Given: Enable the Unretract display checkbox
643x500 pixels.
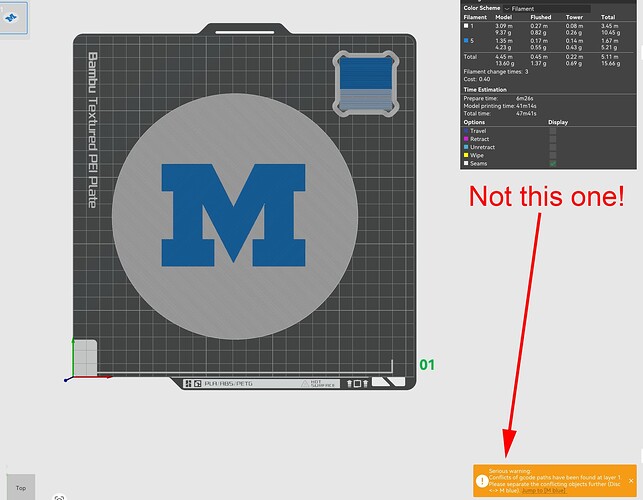Looking at the screenshot, I should pos(553,147).
